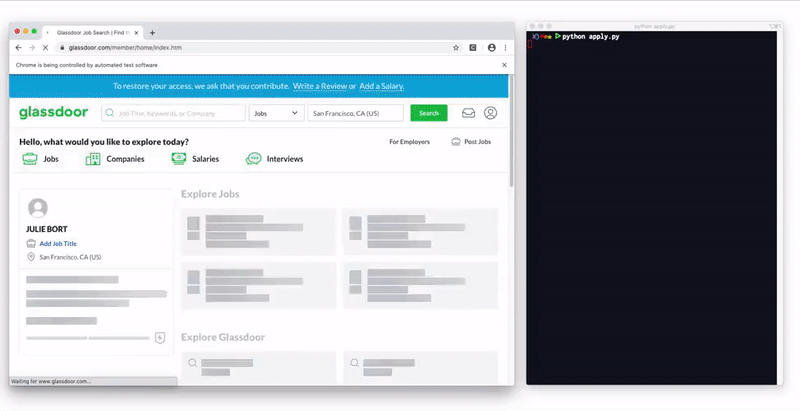This screenshot has height=411, width=800.
Task: Click the Job Title, Keywords, or Company field
Action: coord(173,113)
